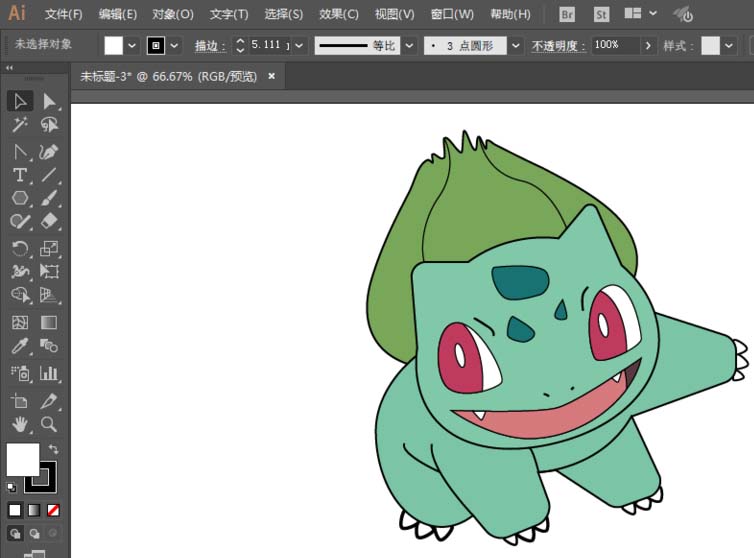Choose the Type tool
This screenshot has width=754, height=558.
(20, 175)
